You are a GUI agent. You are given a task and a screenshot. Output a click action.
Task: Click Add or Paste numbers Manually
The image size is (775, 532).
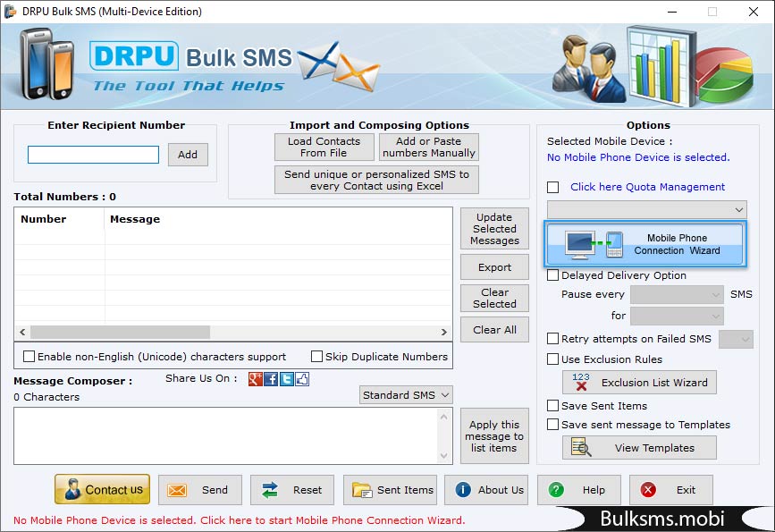pos(429,147)
